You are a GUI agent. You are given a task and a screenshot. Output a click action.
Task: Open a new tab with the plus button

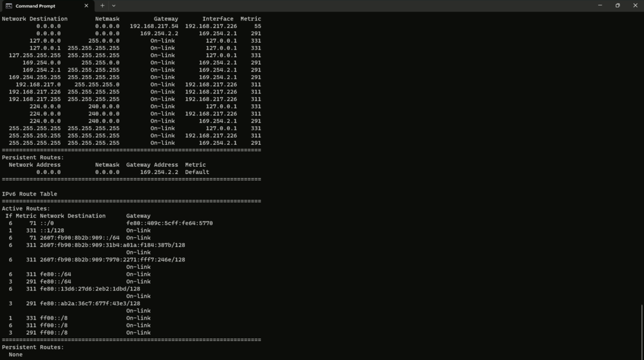(102, 6)
